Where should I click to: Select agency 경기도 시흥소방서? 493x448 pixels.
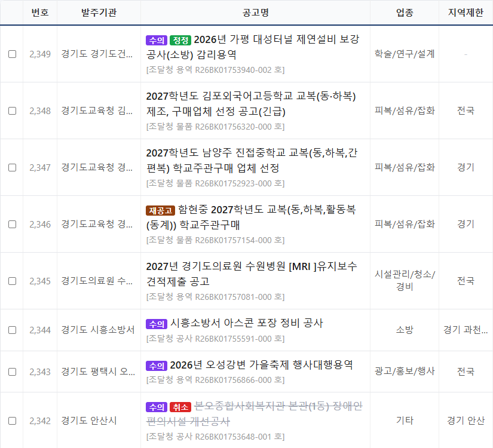98,330
